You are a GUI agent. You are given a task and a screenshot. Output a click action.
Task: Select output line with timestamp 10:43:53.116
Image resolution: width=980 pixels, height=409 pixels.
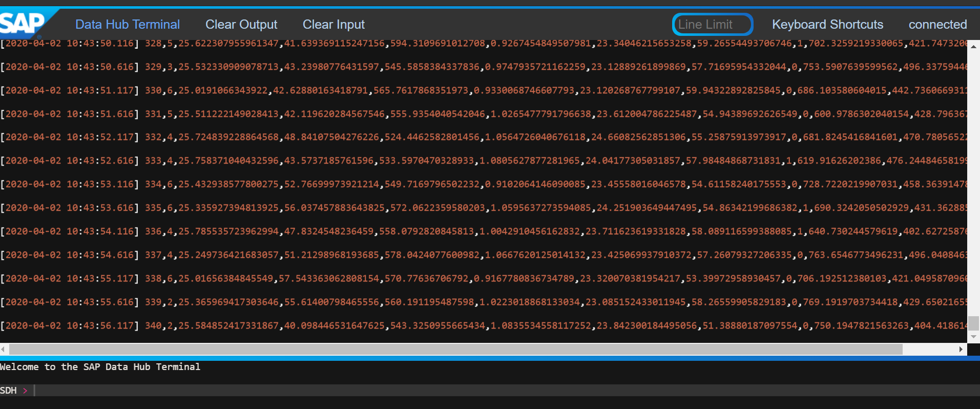(484, 185)
